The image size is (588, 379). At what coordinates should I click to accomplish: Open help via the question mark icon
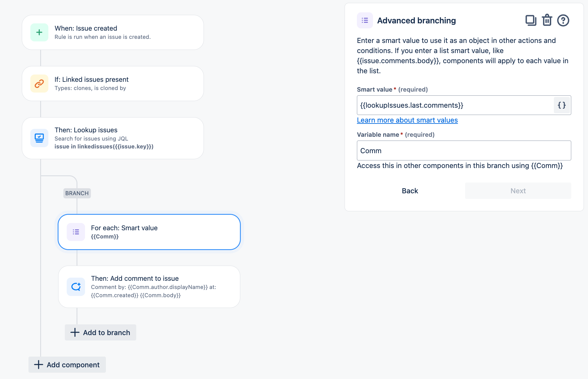563,20
